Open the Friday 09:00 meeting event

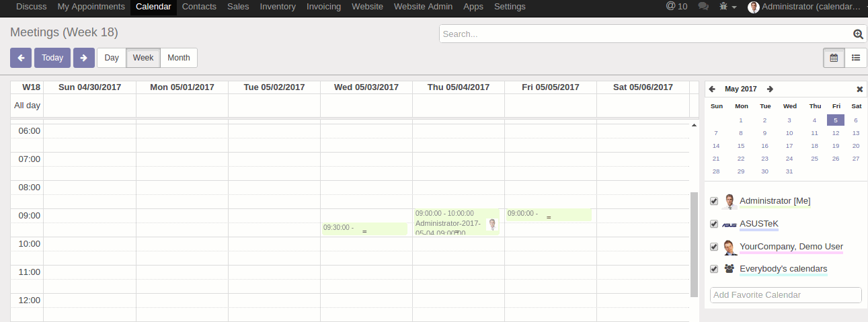pyautogui.click(x=549, y=214)
